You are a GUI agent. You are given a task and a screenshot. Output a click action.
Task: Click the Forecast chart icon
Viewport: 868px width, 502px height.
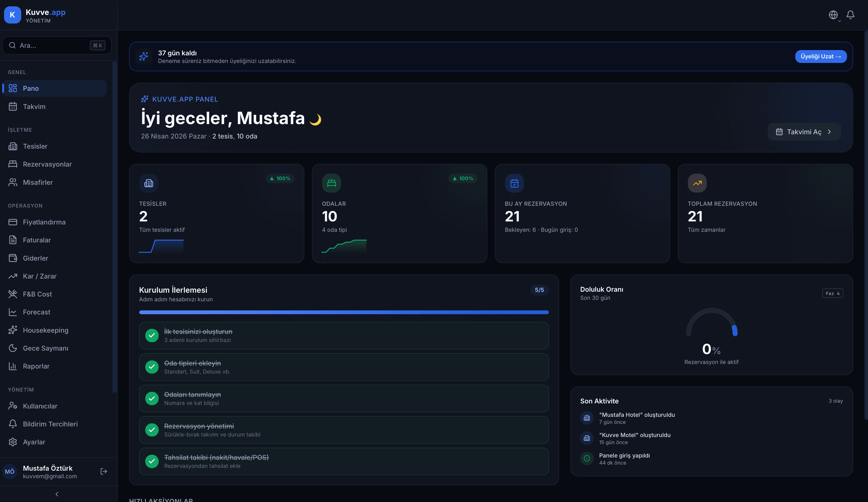pos(13,312)
